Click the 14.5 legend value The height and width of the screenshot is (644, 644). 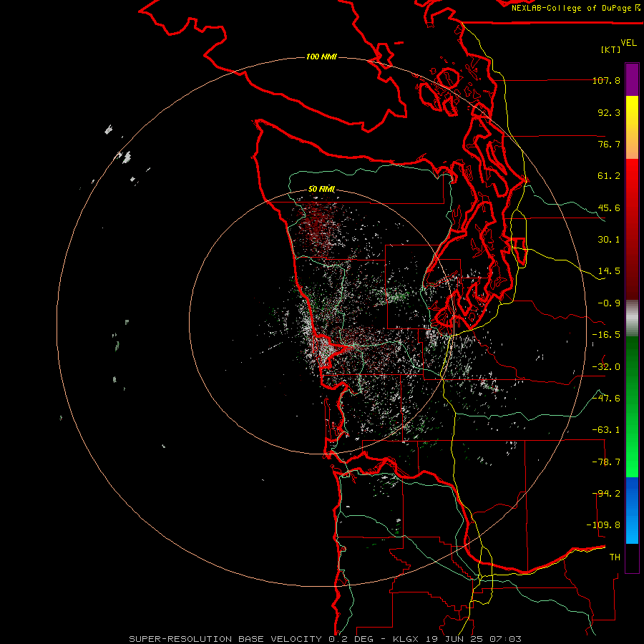click(x=609, y=271)
